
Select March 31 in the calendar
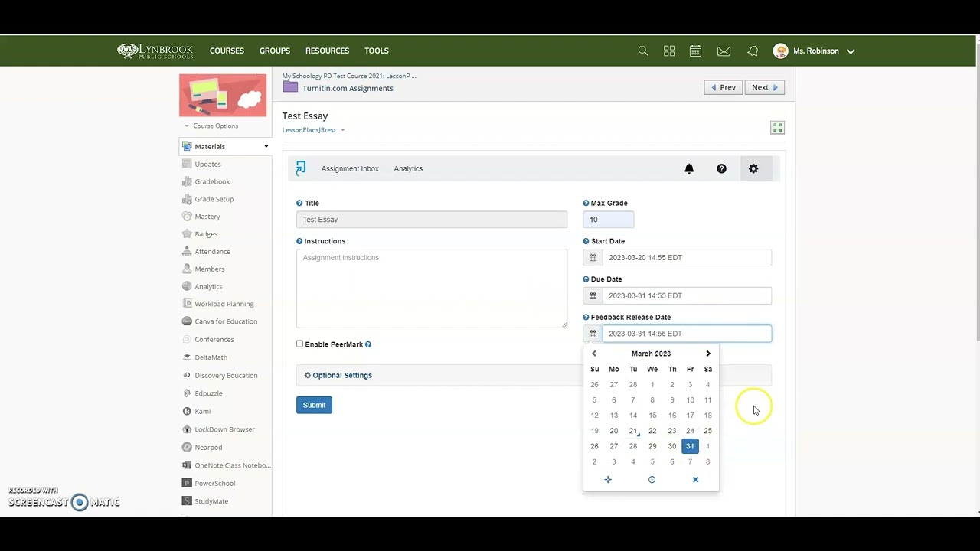[x=690, y=446]
